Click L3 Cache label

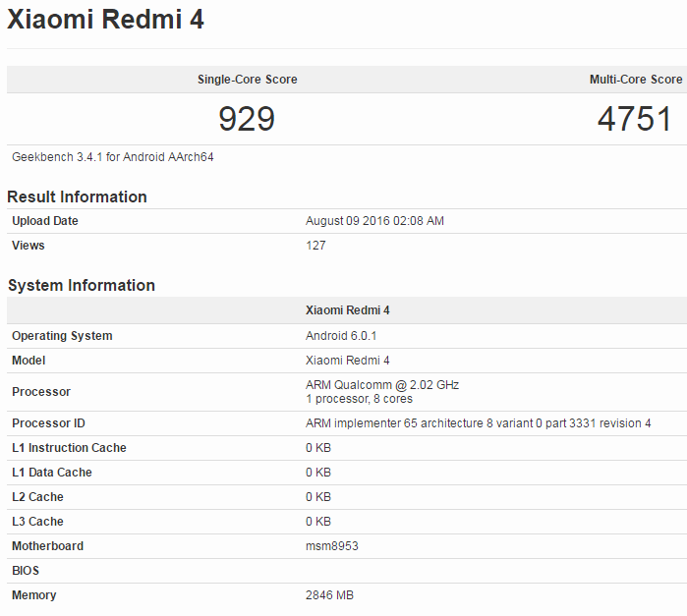(x=37, y=522)
